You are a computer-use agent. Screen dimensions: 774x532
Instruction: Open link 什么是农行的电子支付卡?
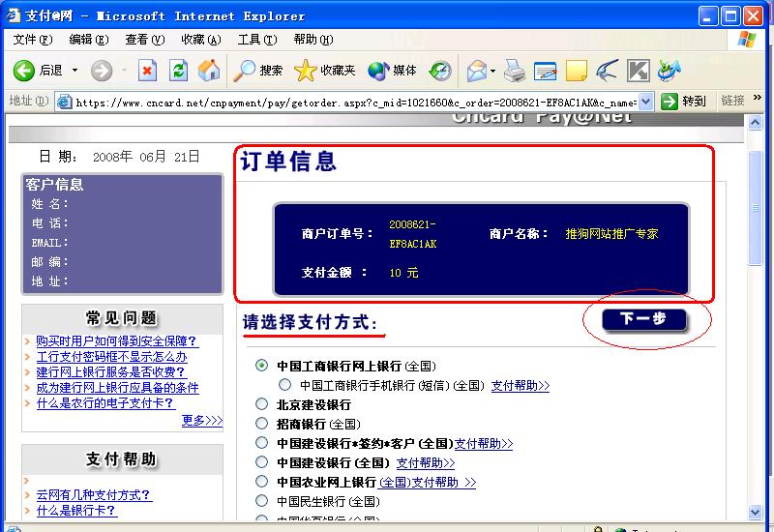tap(105, 402)
